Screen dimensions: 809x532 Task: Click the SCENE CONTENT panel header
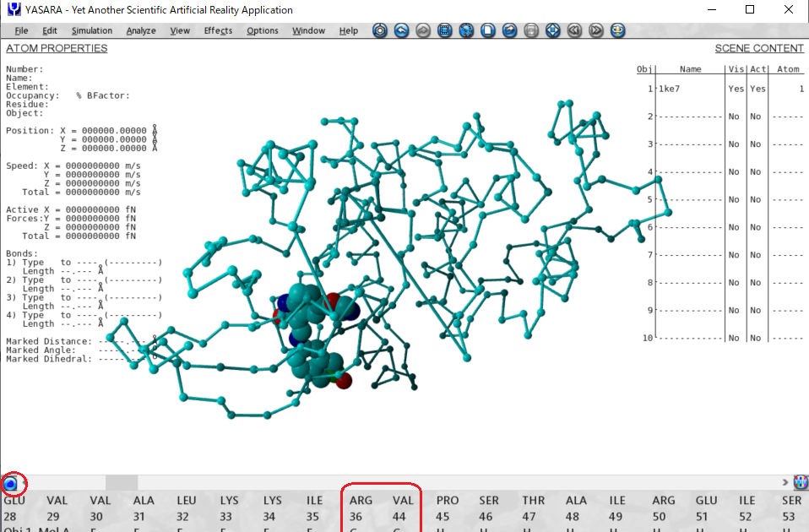tap(758, 48)
